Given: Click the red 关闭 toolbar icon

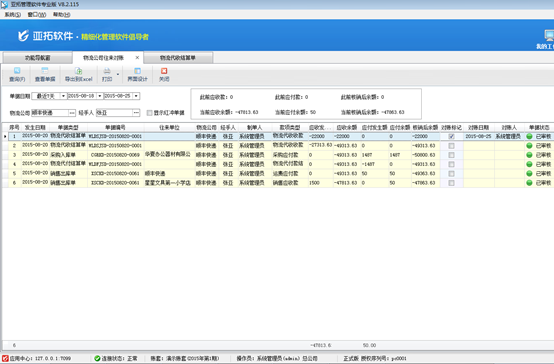Looking at the screenshot, I should (x=164, y=71).
